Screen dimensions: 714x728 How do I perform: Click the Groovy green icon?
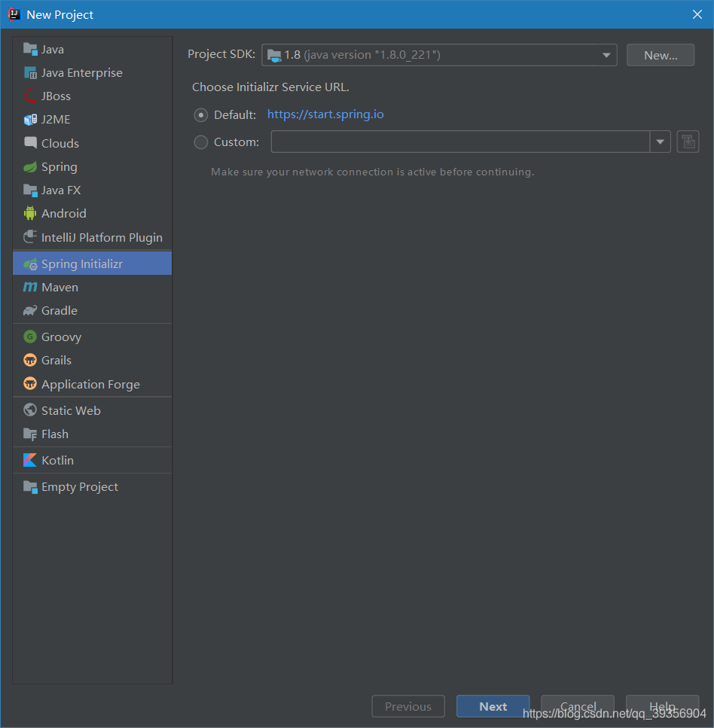[30, 337]
